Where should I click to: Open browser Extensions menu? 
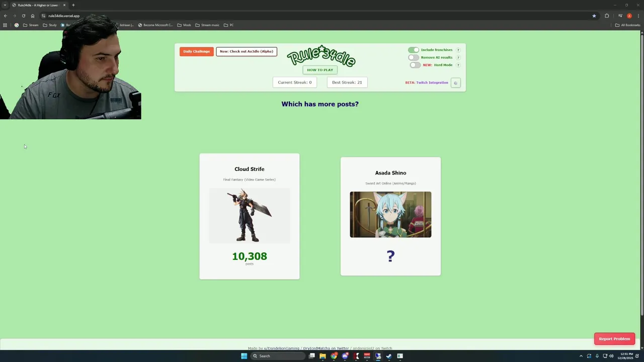(607, 16)
